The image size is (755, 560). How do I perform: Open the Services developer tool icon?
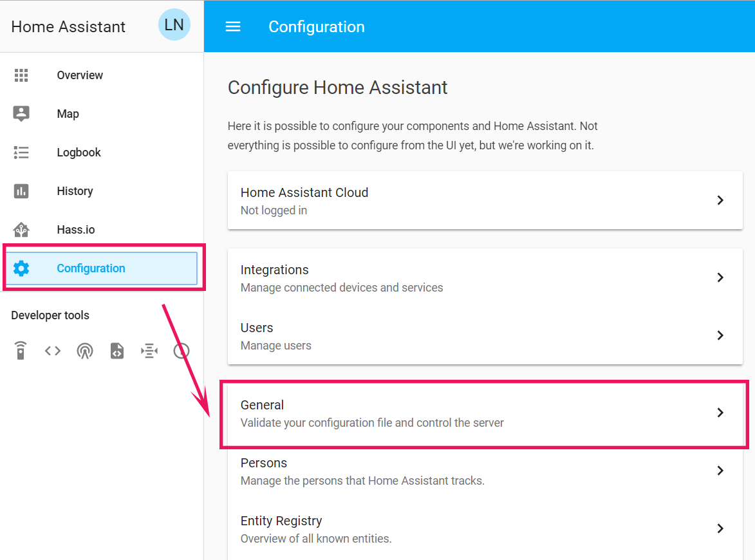point(21,351)
